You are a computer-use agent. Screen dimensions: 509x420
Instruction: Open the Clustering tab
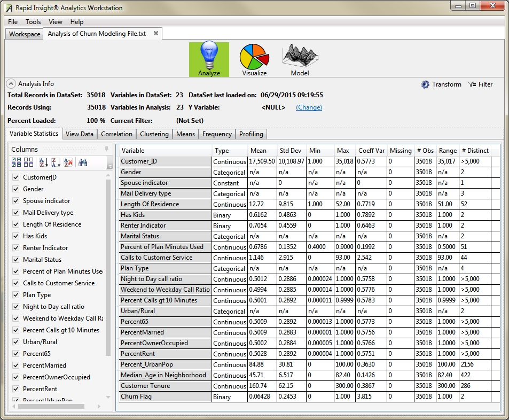154,134
